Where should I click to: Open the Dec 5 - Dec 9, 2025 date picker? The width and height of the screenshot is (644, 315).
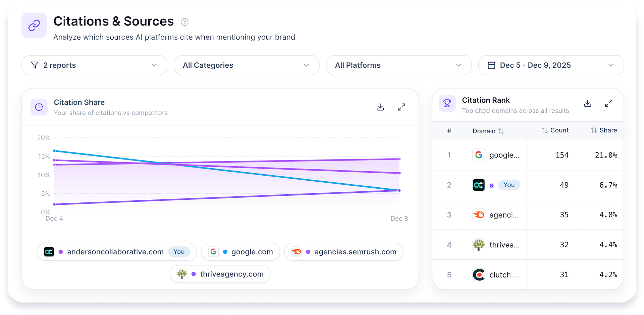point(551,65)
